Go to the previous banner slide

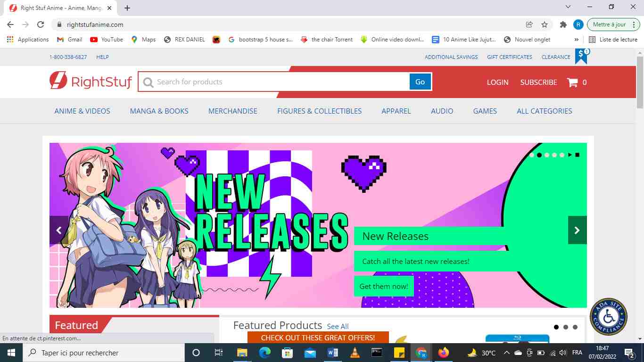tap(59, 230)
